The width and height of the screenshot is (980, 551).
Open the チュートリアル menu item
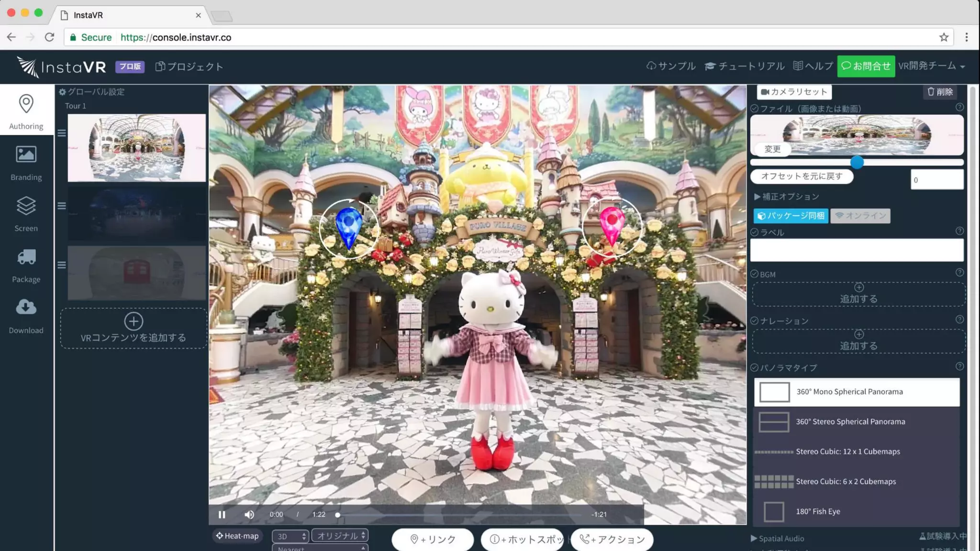coord(745,66)
